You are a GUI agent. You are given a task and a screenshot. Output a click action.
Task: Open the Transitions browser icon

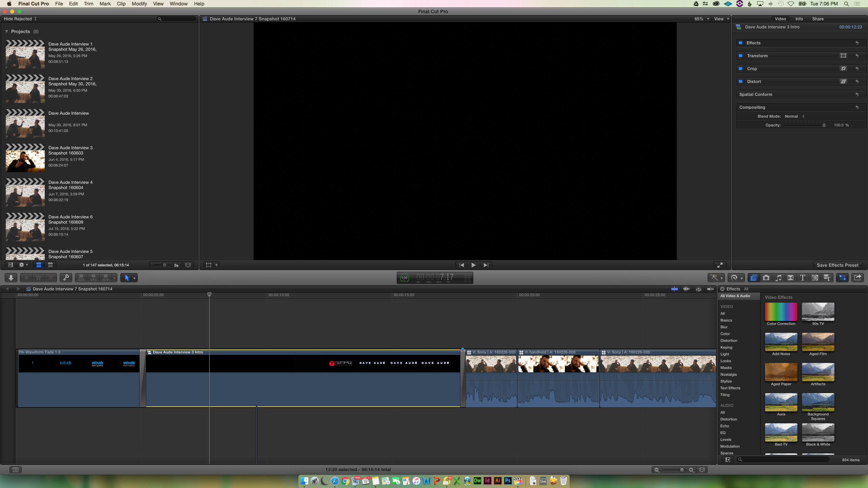point(790,278)
